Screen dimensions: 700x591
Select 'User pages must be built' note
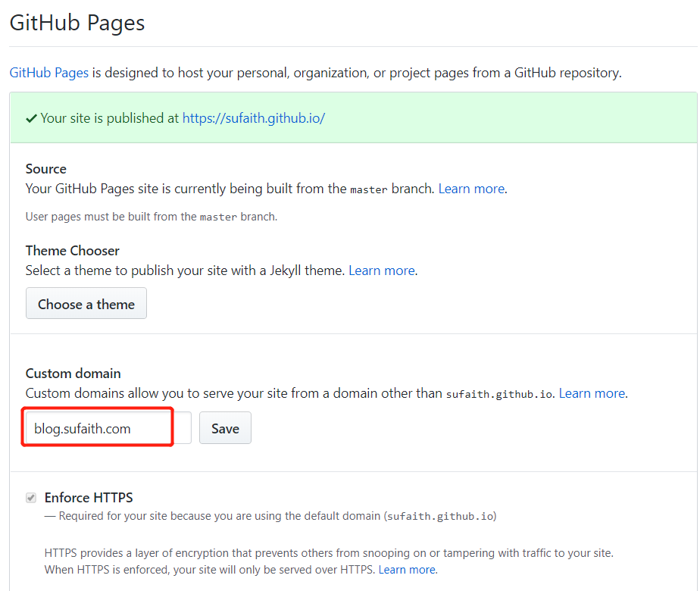pos(152,217)
